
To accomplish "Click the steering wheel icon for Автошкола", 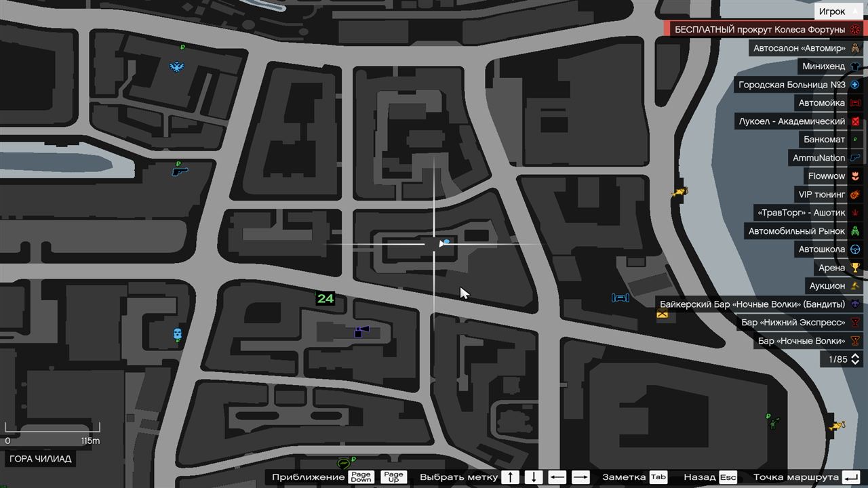I will [x=855, y=249].
